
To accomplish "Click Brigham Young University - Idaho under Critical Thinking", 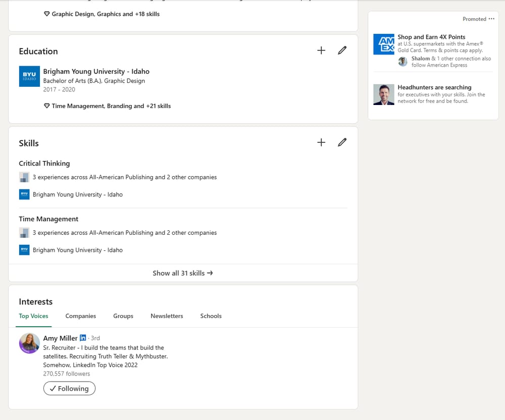I will (x=78, y=194).
